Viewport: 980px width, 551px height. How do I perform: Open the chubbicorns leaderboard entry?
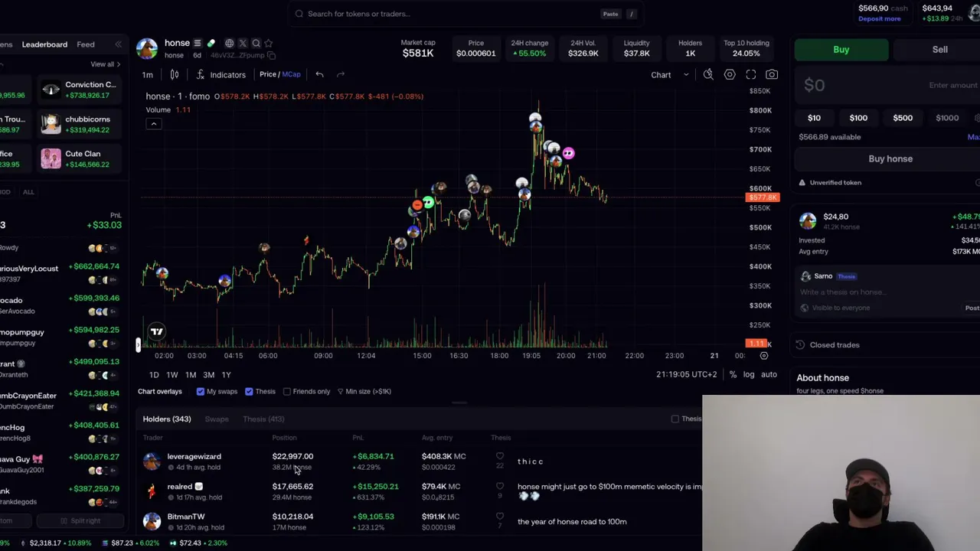click(80, 124)
